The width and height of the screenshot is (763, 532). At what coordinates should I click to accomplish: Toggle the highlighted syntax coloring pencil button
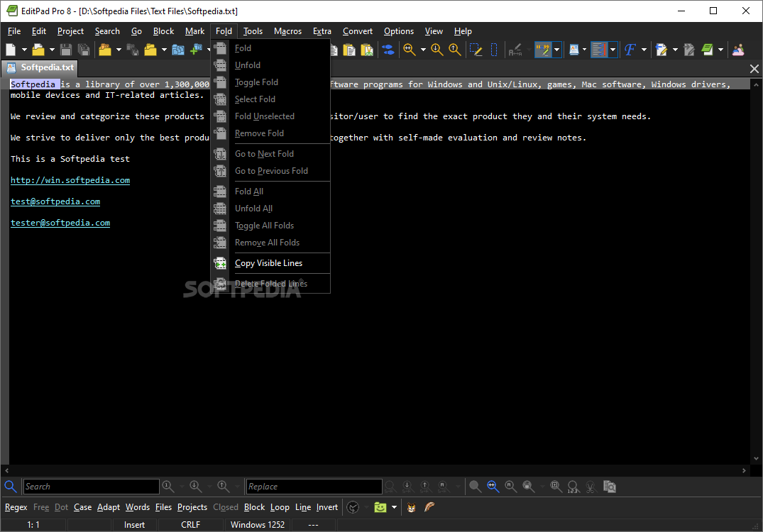tap(542, 50)
